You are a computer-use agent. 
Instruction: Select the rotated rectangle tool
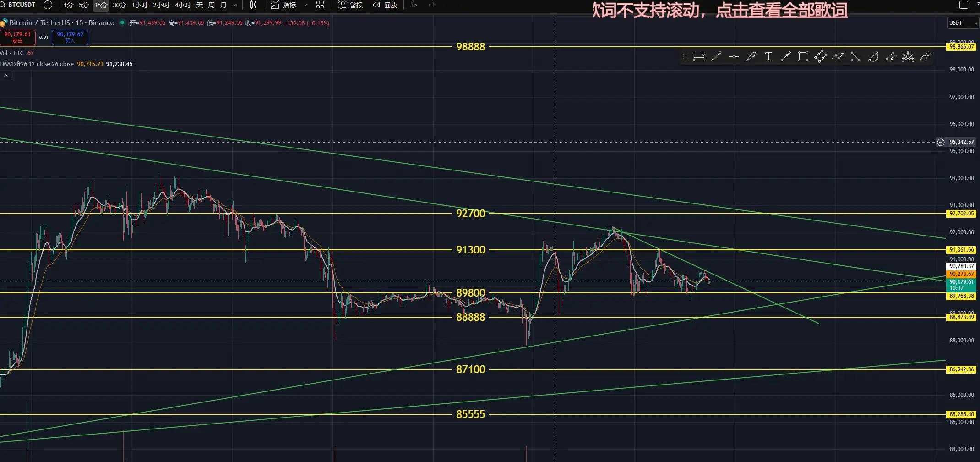coord(821,57)
